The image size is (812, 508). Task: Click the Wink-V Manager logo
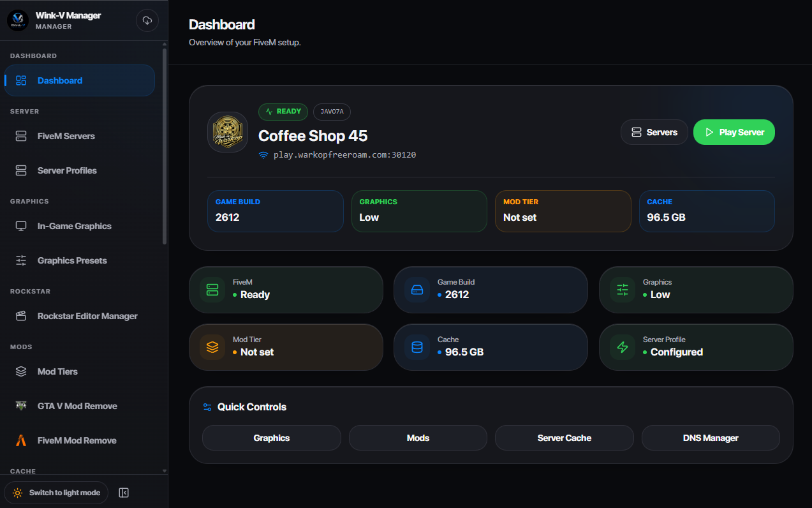click(x=18, y=20)
